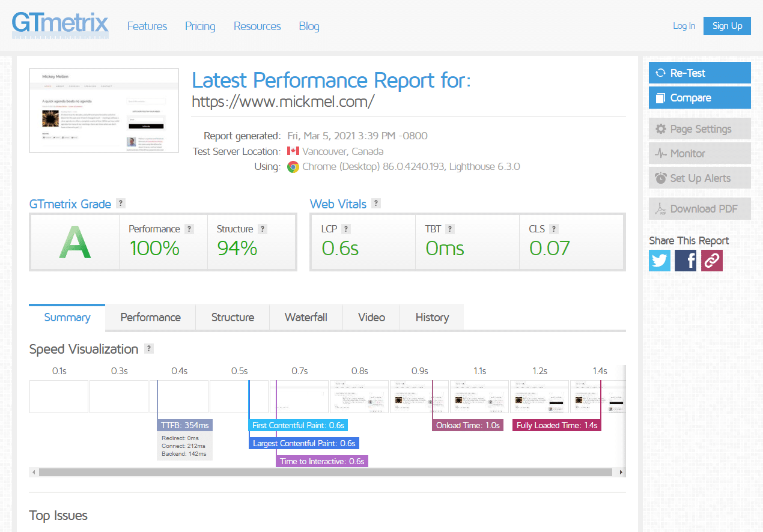Click the 100% Performance score
The width and height of the screenshot is (763, 532).
(154, 248)
